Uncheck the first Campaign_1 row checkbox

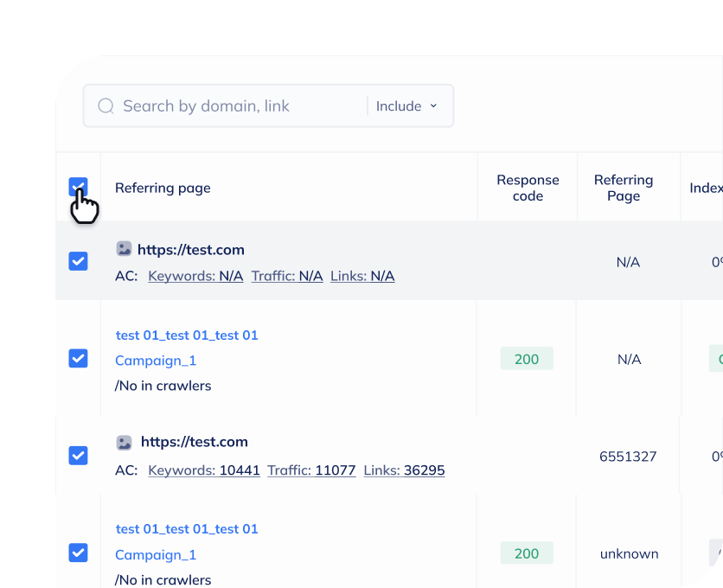tap(78, 358)
